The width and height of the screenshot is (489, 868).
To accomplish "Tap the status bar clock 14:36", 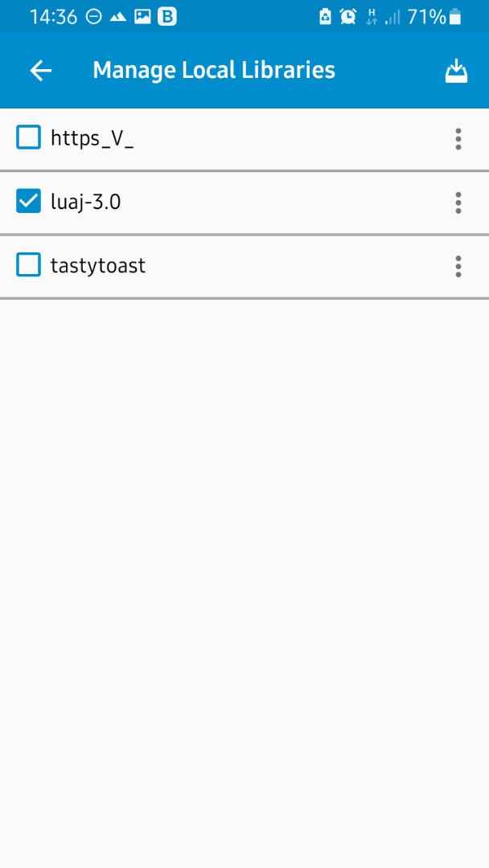I will click(53, 17).
